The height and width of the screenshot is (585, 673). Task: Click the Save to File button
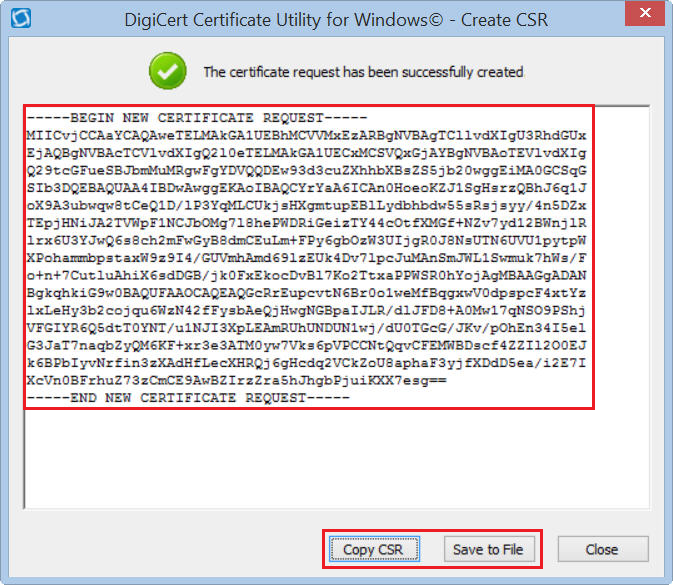[489, 549]
